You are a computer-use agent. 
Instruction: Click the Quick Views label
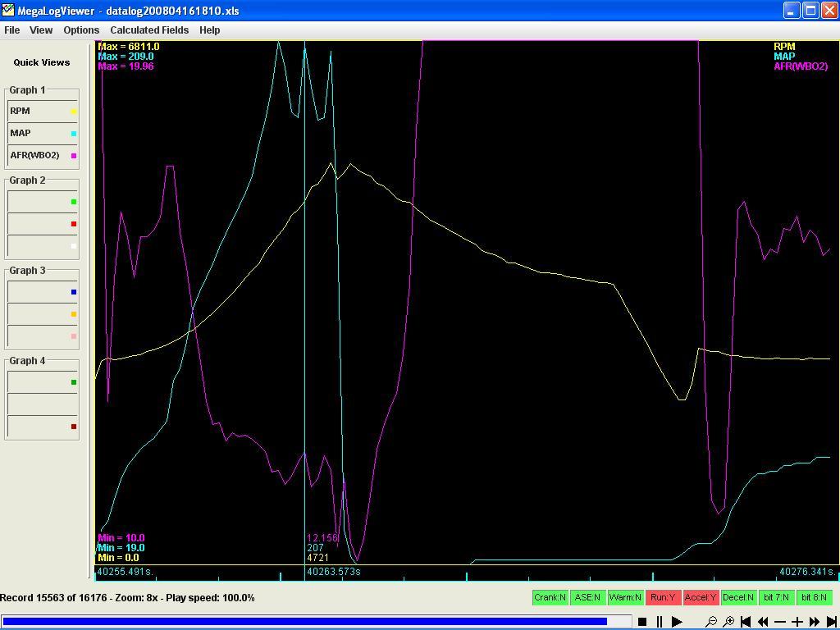click(x=42, y=62)
